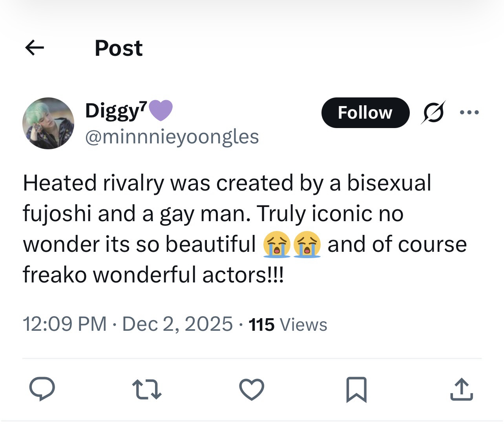Click the Dec 2, 2025 date

(x=177, y=324)
